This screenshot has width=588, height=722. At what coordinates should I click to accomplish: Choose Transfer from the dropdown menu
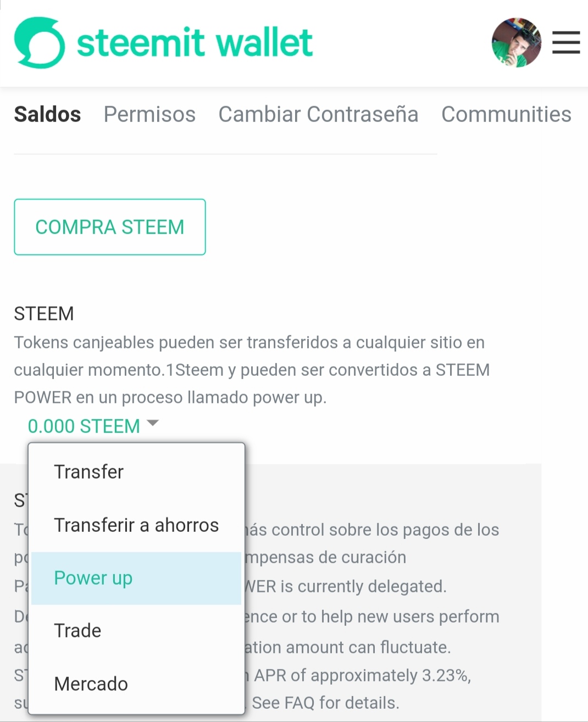point(89,471)
